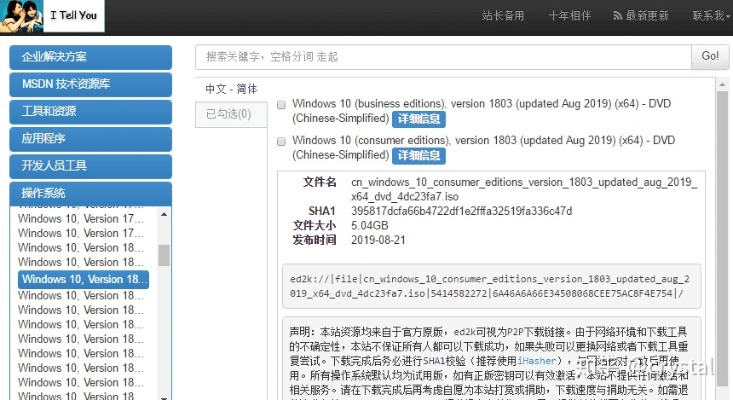This screenshot has width=733, height=400.
Task: Click 详细信息 for the business editions entry
Action: point(418,119)
